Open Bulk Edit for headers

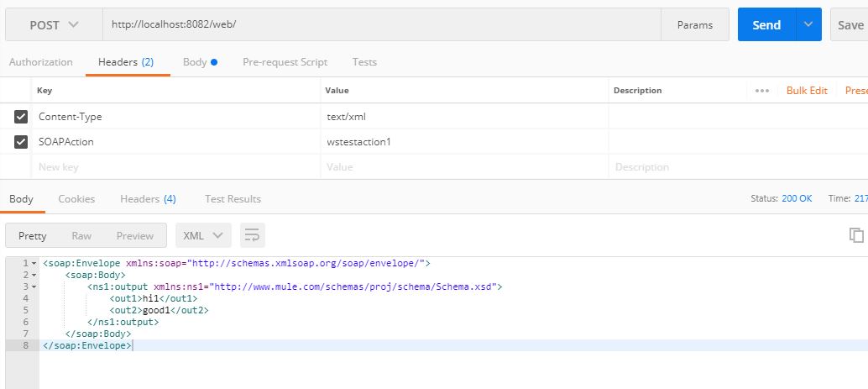pos(807,91)
